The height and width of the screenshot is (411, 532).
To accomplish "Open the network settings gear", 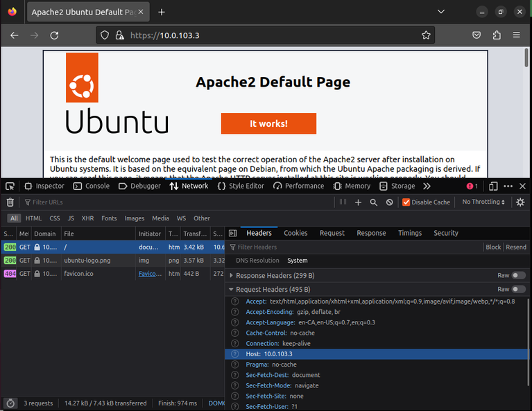I will pos(520,202).
